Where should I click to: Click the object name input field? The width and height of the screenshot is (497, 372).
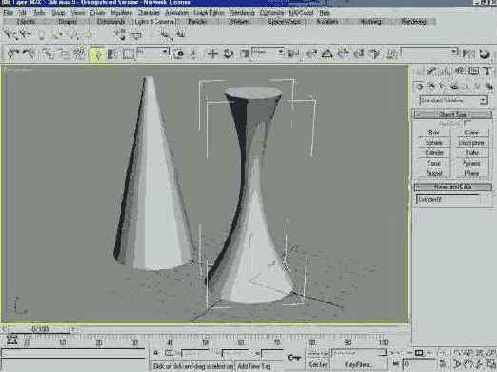tap(448, 199)
